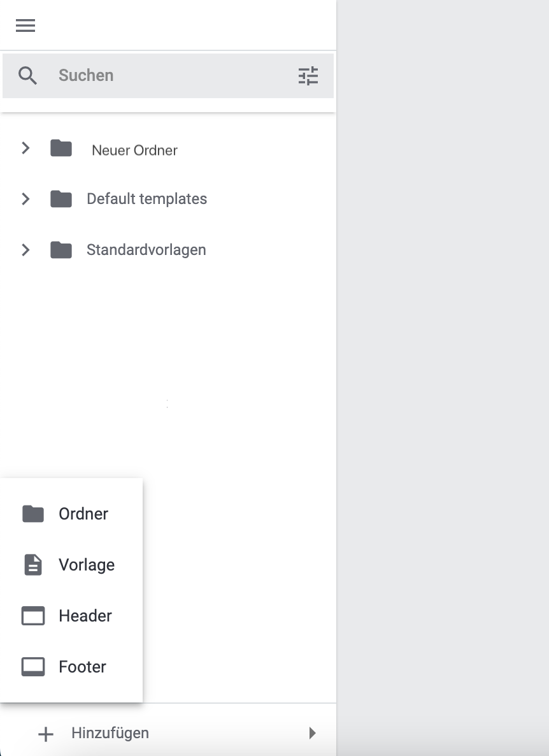Expand the Neuer Ordner folder chevron

click(25, 149)
